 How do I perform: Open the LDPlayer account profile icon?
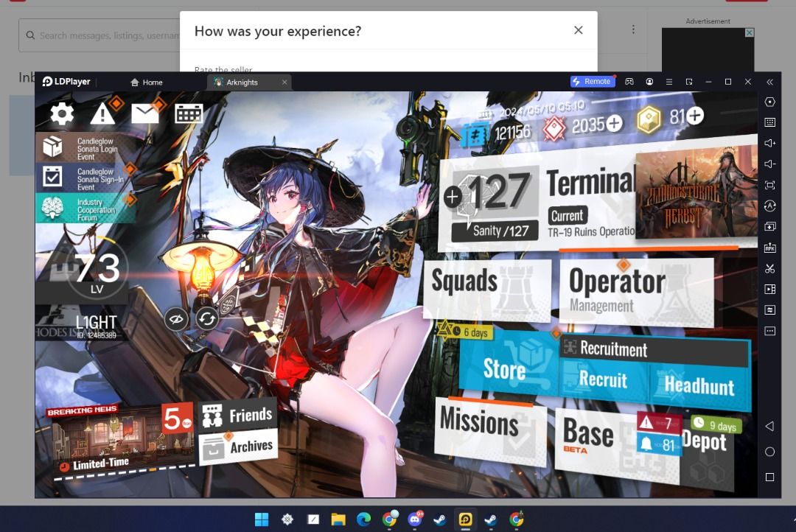tap(649, 82)
